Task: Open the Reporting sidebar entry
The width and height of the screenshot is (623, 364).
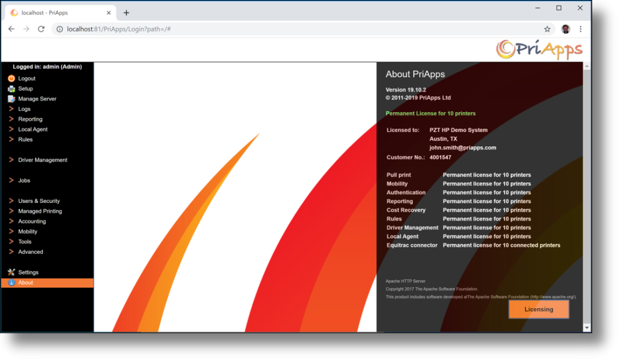Action: [30, 119]
